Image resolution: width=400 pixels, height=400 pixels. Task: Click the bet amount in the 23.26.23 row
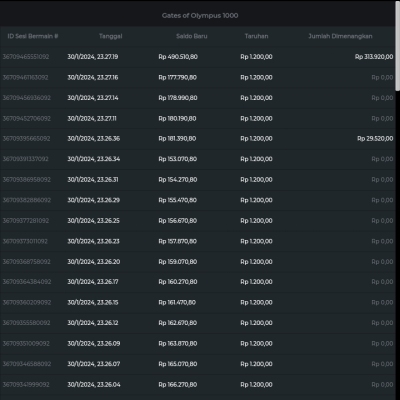point(256,241)
